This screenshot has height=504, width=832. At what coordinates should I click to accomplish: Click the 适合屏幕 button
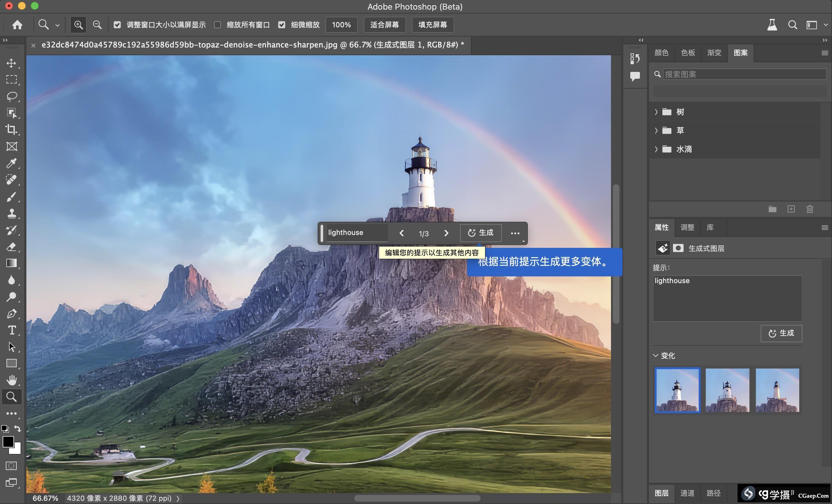click(384, 25)
